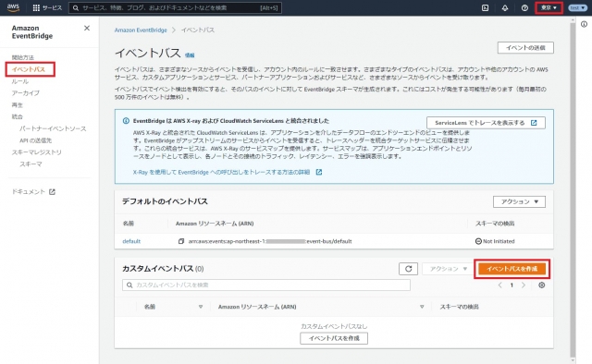Open table preferences gear icon
The width and height of the screenshot is (592, 364).
click(541, 285)
